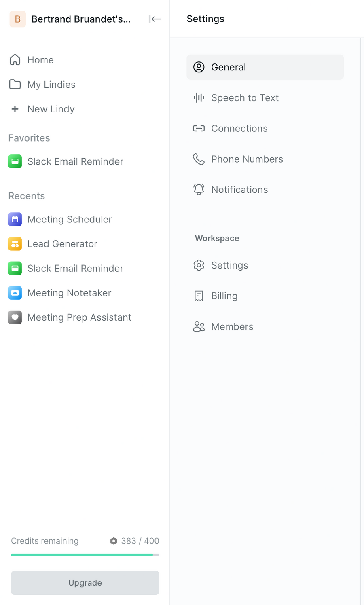
Task: Click the green Slack Email Reminder icon under Favorites
Action: click(15, 161)
